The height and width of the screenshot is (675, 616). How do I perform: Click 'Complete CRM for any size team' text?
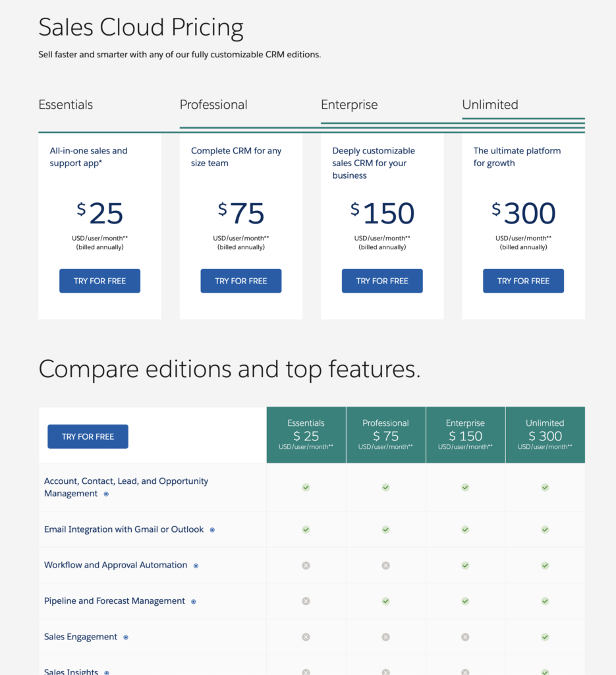click(x=236, y=157)
